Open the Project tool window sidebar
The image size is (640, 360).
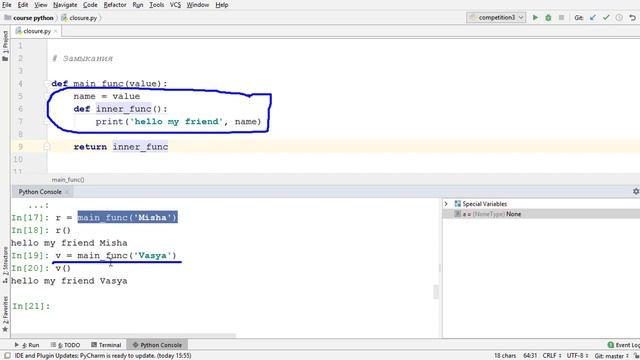tap(5, 46)
